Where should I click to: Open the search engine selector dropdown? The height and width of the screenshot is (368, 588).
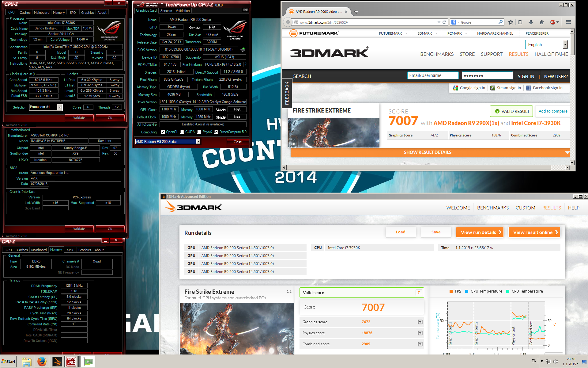click(455, 22)
